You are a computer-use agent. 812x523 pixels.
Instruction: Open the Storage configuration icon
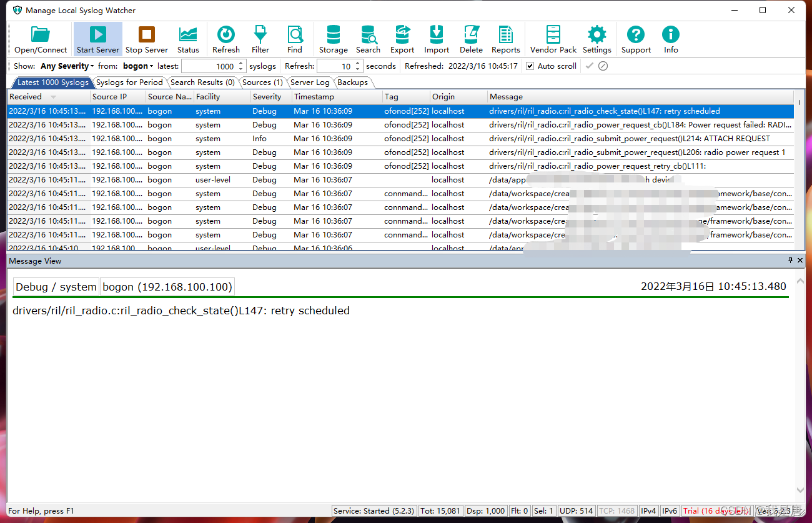333,38
